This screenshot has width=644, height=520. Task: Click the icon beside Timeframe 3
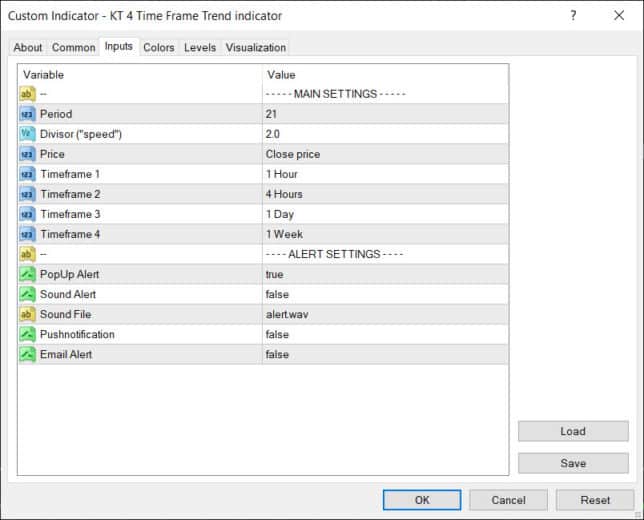click(x=27, y=214)
